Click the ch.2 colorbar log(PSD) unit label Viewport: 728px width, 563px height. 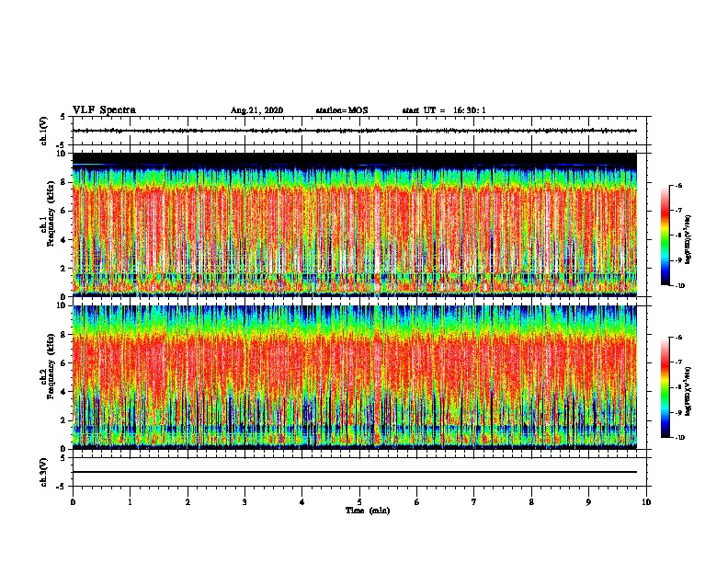point(688,391)
